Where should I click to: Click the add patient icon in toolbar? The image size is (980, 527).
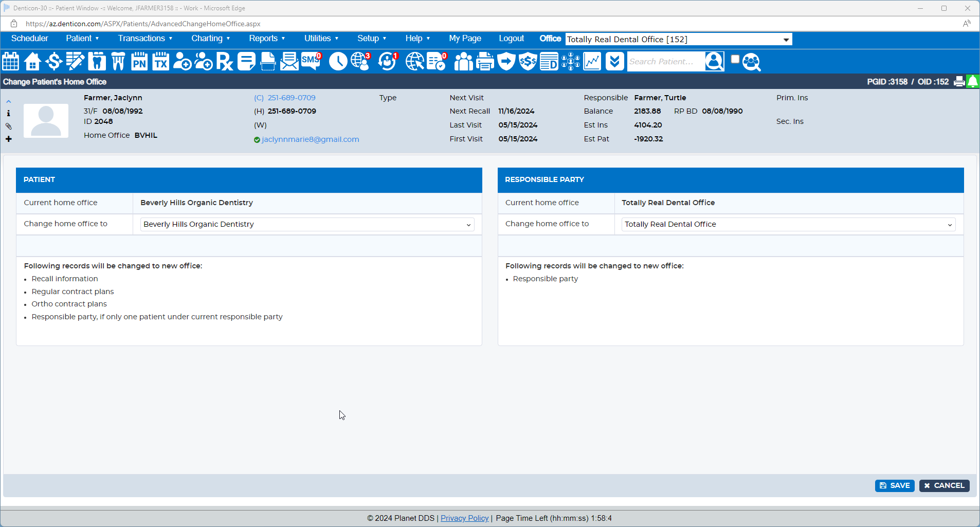tap(182, 61)
